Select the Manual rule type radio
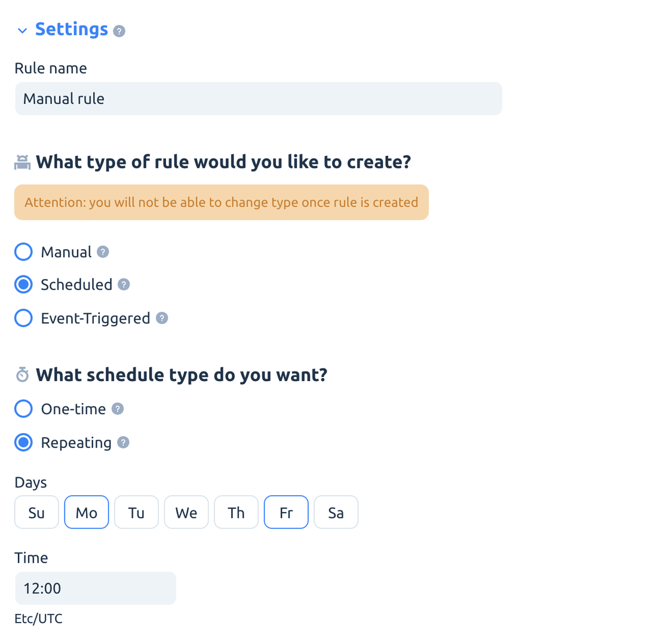The image size is (657, 644). coord(23,252)
